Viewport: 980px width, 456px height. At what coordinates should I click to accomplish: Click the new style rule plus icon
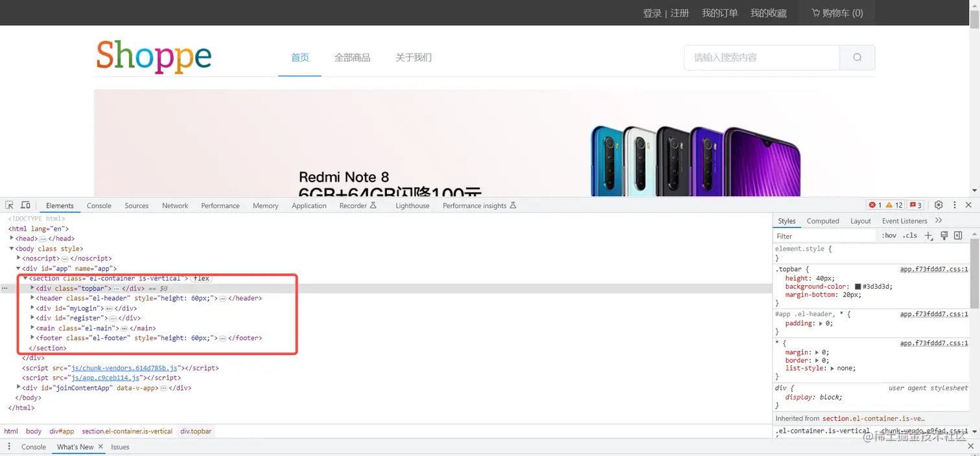[929, 236]
